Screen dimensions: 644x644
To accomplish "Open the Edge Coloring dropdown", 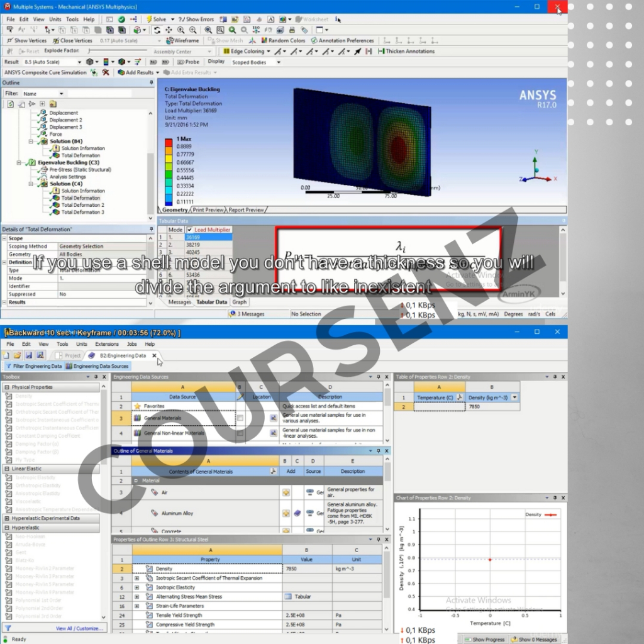I will click(269, 52).
